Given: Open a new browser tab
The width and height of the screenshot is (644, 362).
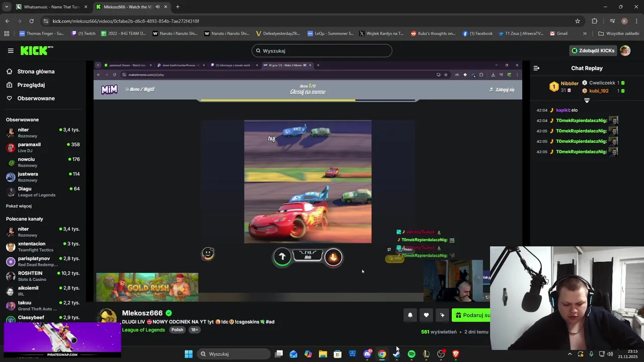Looking at the screenshot, I should [x=178, y=7].
